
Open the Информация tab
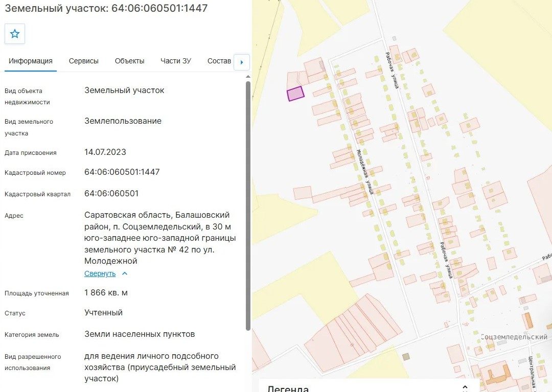pos(31,61)
